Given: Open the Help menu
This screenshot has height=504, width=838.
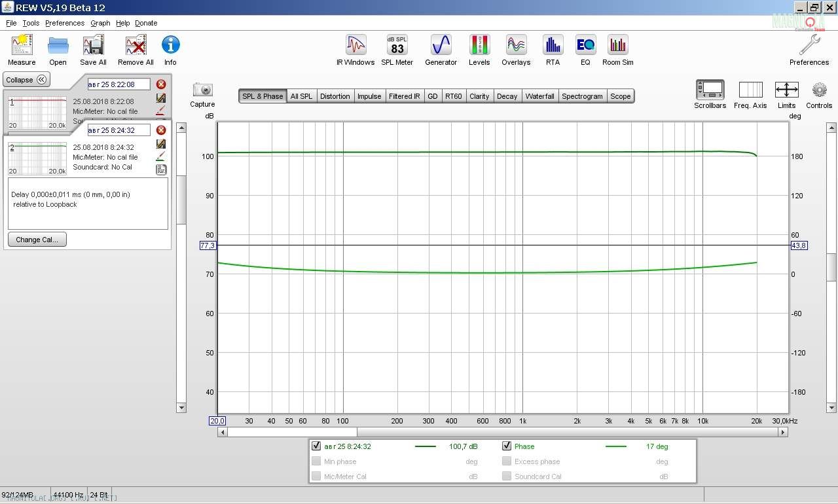Looking at the screenshot, I should coord(123,23).
